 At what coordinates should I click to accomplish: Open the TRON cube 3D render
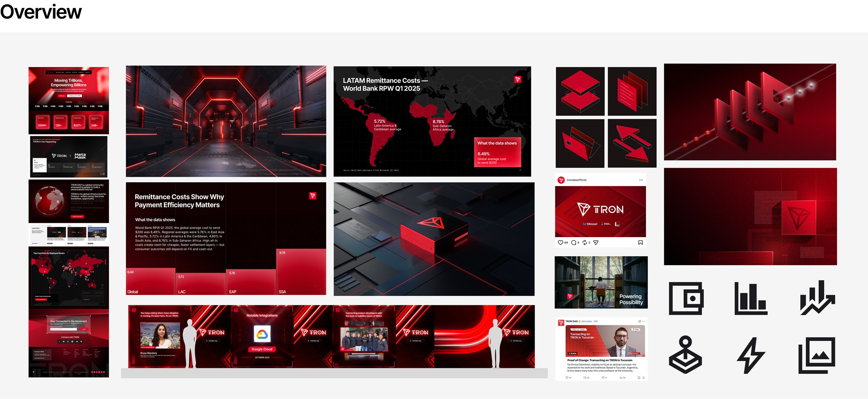pyautogui.click(x=434, y=239)
